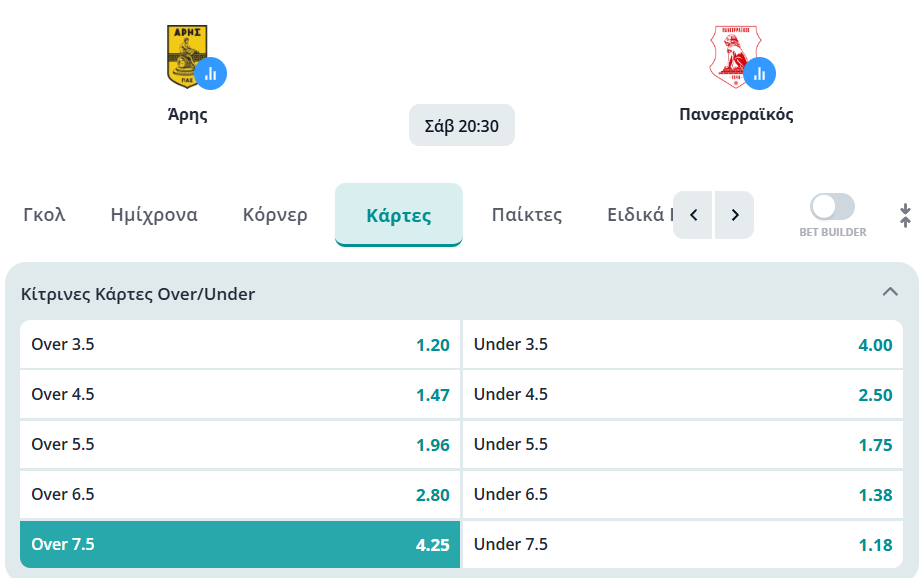Click the Σάβ 20:30 match time badge
The image size is (919, 578).
tap(461, 126)
